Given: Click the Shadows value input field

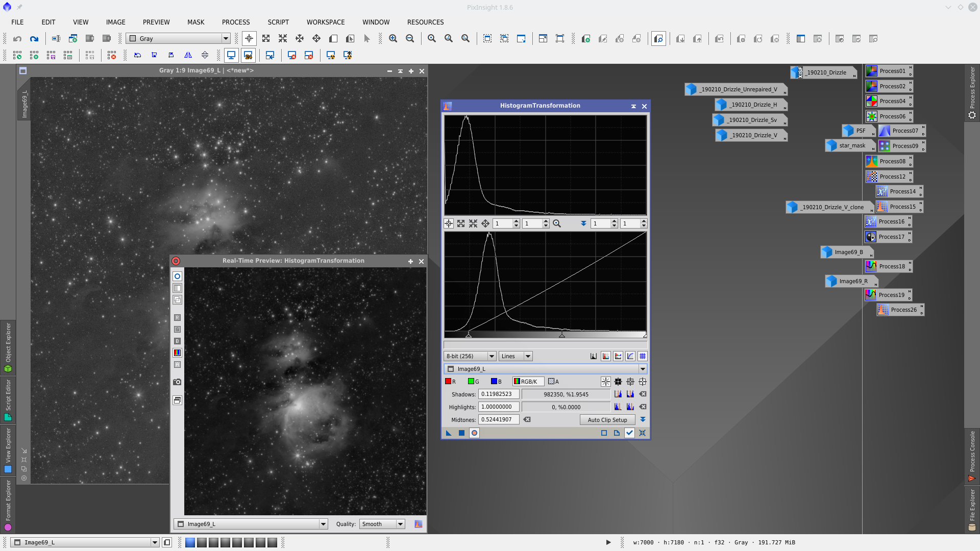Looking at the screenshot, I should tap(498, 394).
